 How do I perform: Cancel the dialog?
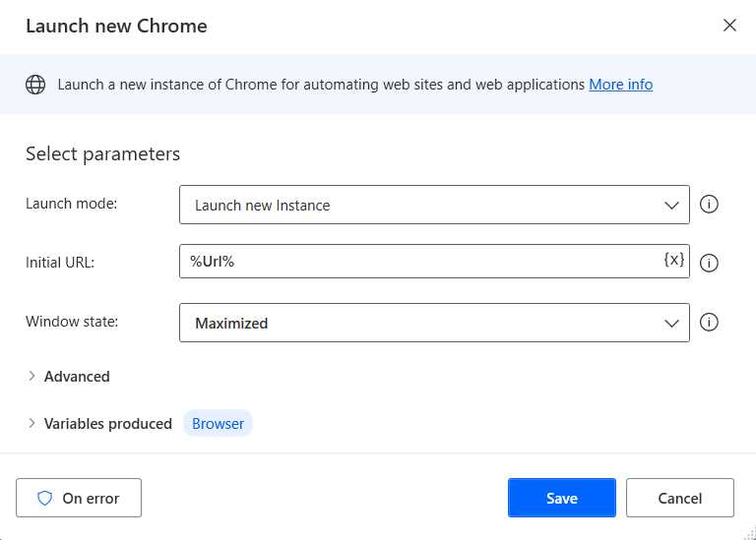pos(680,498)
